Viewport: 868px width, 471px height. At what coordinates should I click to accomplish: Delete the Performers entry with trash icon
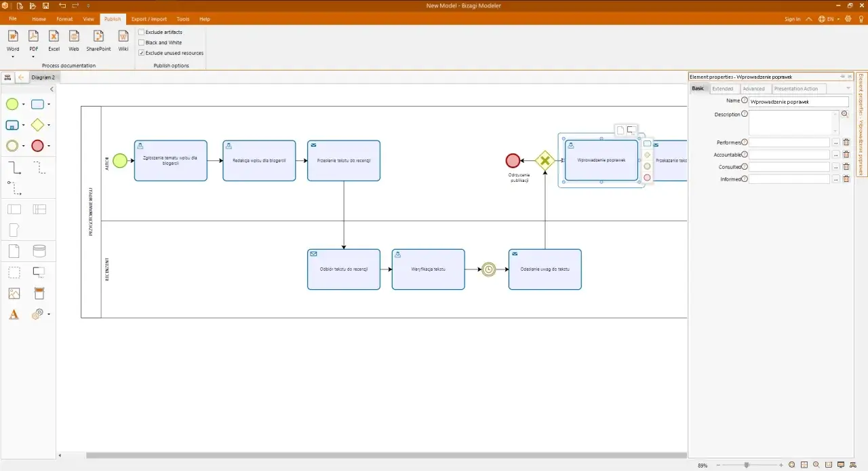point(846,143)
